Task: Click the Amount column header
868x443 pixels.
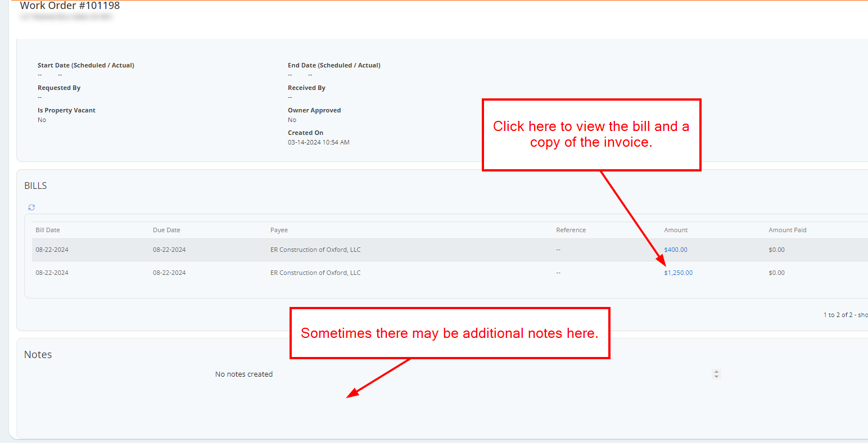Action: coord(676,230)
